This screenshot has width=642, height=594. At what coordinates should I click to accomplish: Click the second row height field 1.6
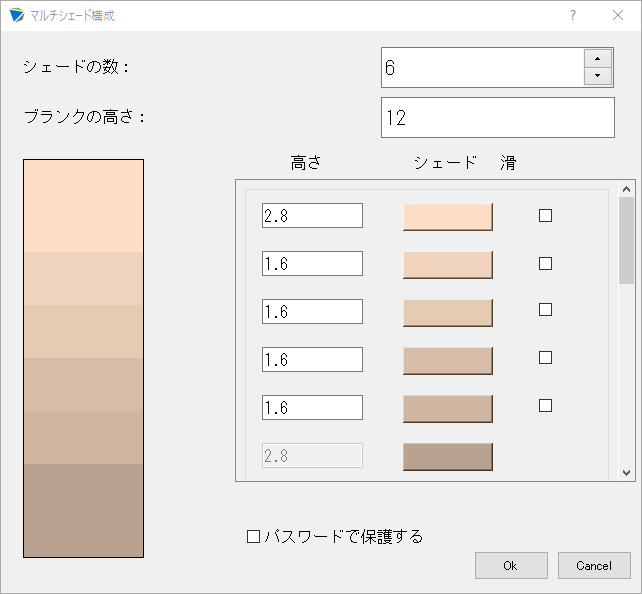coord(312,263)
